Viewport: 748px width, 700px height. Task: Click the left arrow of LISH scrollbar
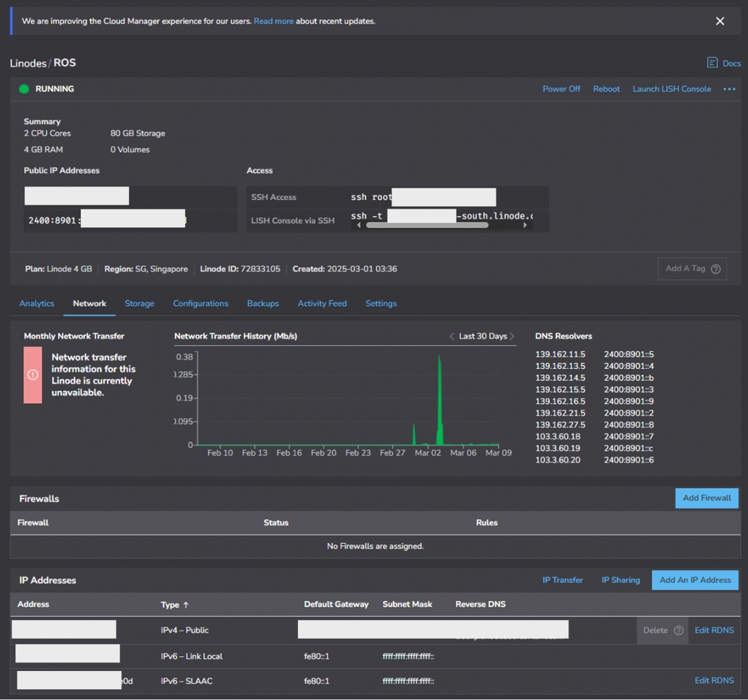(x=359, y=225)
